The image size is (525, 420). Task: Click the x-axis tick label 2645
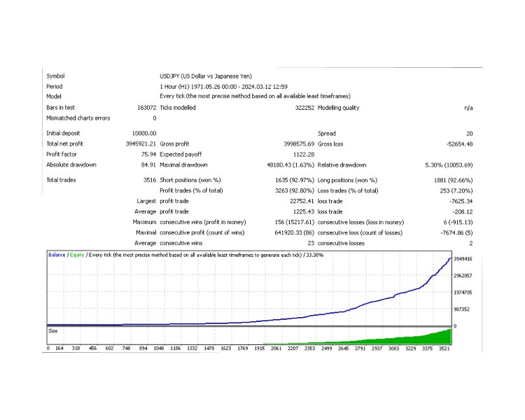[x=343, y=349]
